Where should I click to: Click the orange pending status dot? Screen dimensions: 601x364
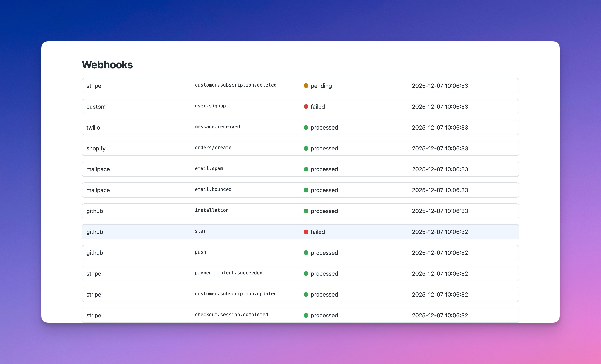pos(306,86)
